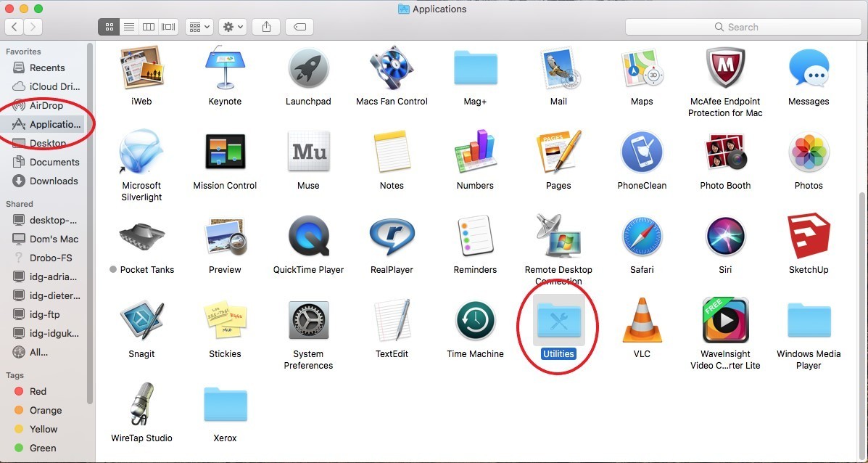The height and width of the screenshot is (463, 868).
Task: Switch to column view
Action: (149, 27)
